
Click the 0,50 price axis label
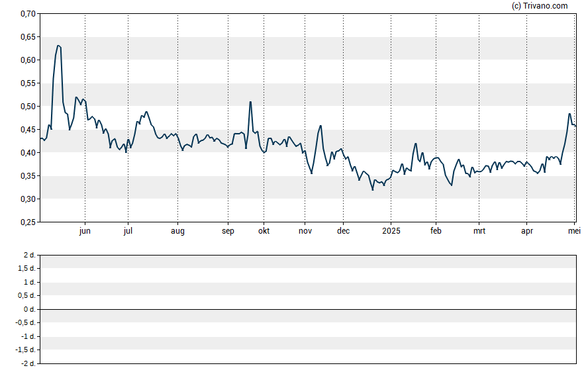point(28,107)
